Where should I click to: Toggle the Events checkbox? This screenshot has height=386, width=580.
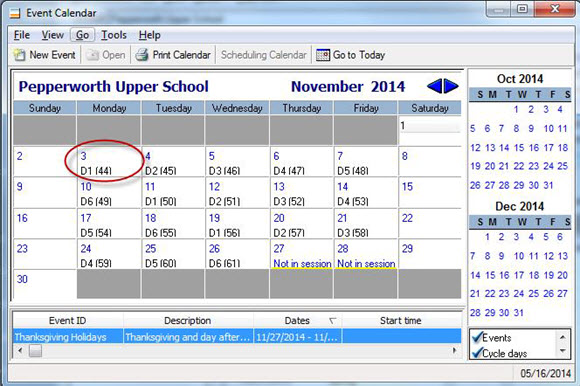476,337
